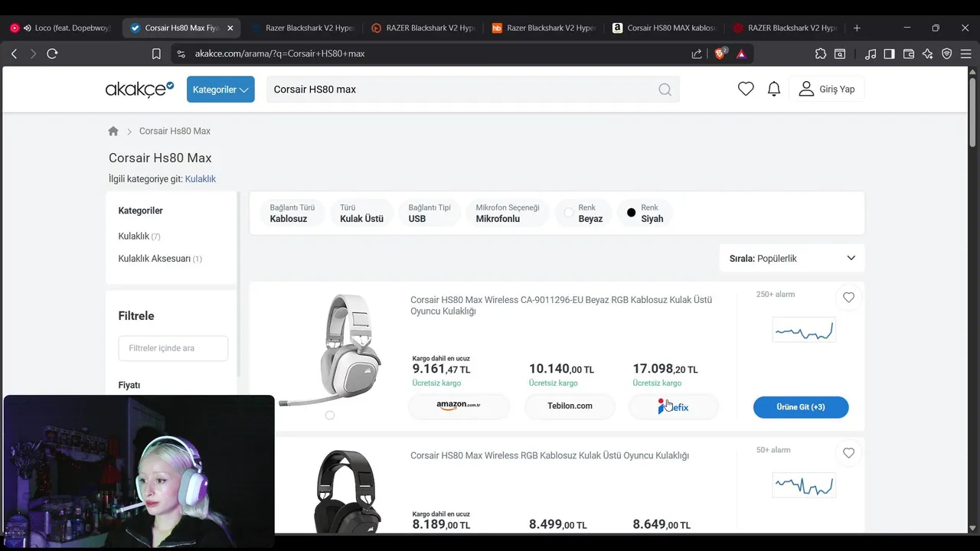Click the Giriş Yap login button
Viewport: 980px width, 551px height.
[827, 89]
